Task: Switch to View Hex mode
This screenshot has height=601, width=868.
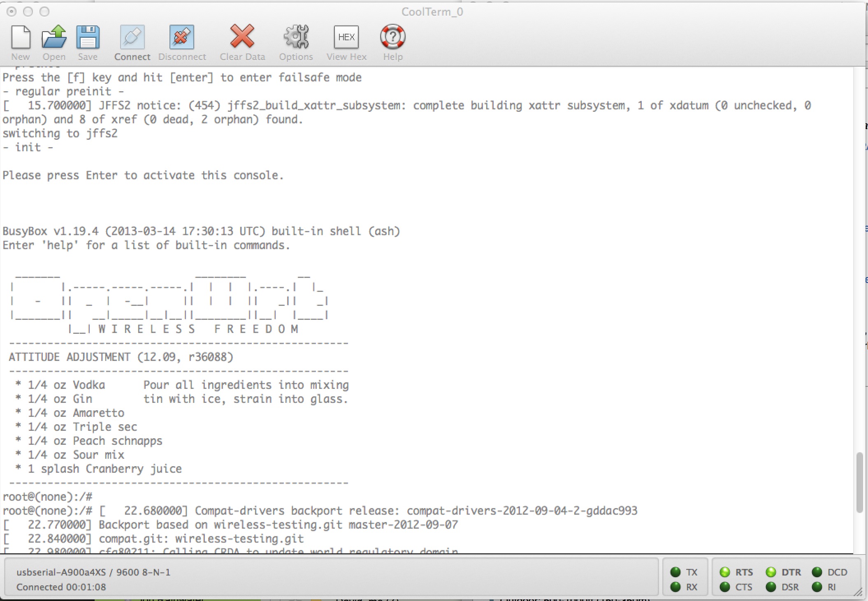Action: (346, 38)
